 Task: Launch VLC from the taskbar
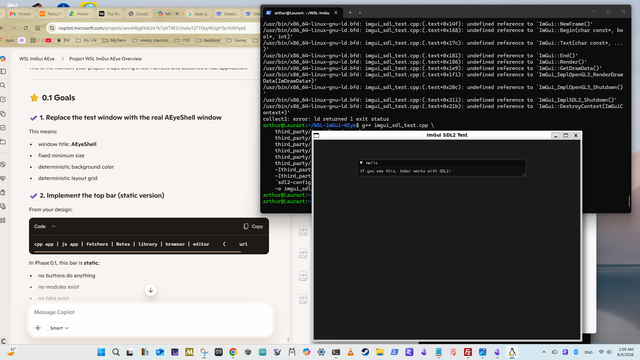pyautogui.click(x=350, y=352)
